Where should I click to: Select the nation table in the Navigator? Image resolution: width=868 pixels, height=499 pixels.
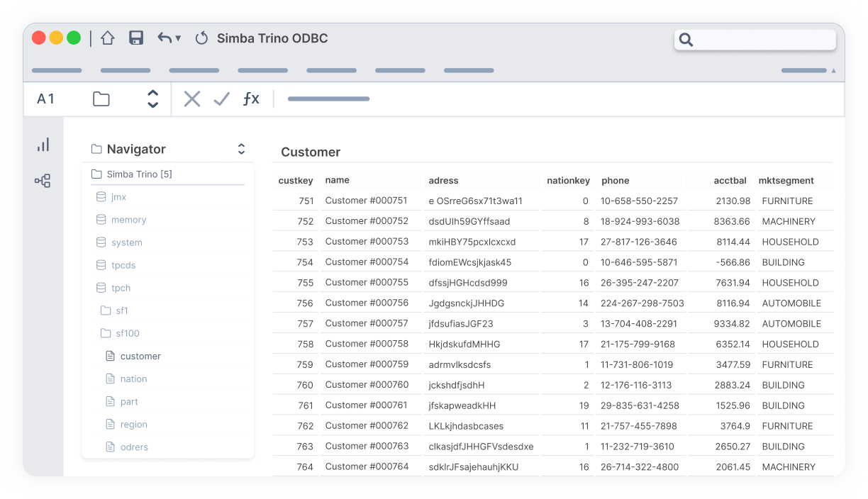pyautogui.click(x=134, y=379)
